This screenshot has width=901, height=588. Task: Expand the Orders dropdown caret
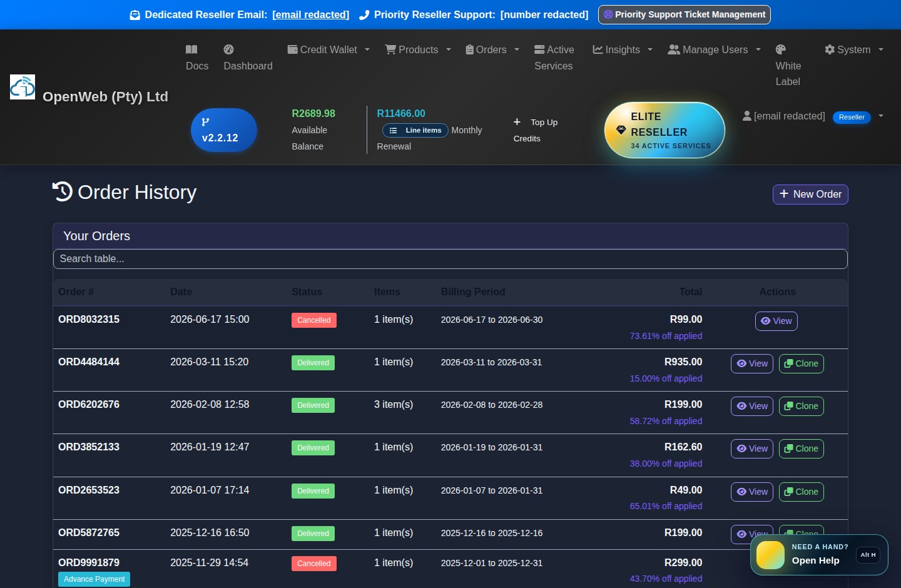[517, 49]
